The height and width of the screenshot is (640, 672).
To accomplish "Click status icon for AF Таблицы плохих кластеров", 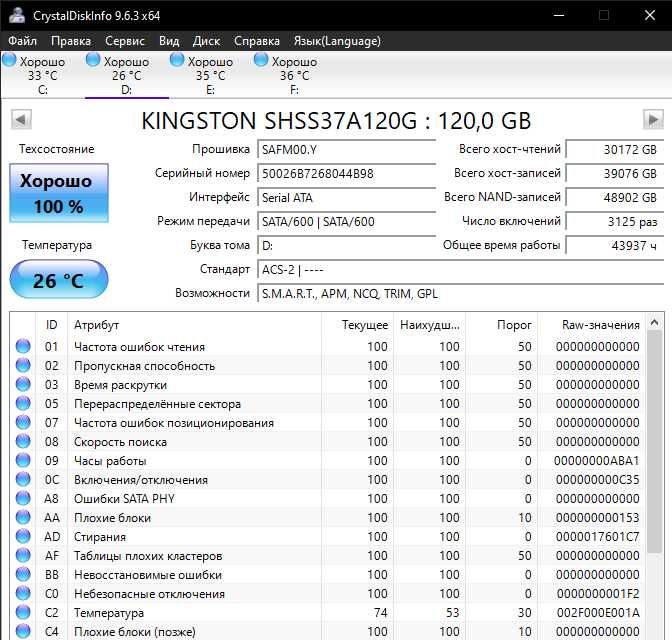I will (23, 555).
